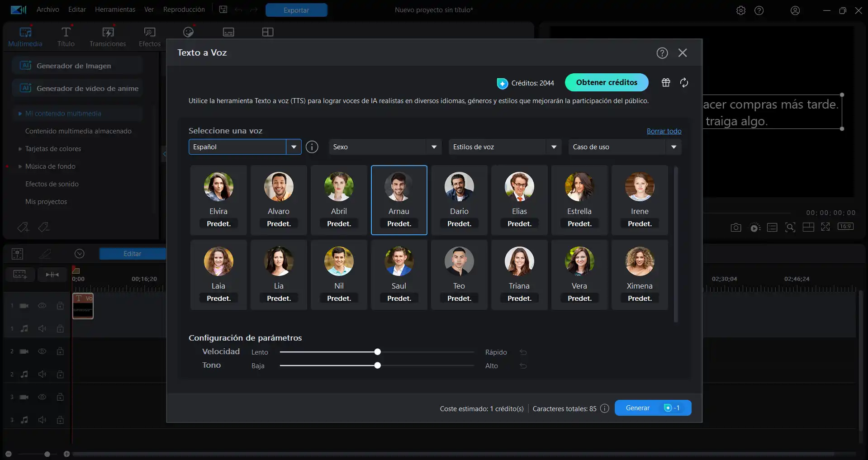Image resolution: width=868 pixels, height=460 pixels.
Task: Open the Editar menu
Action: coord(77,9)
